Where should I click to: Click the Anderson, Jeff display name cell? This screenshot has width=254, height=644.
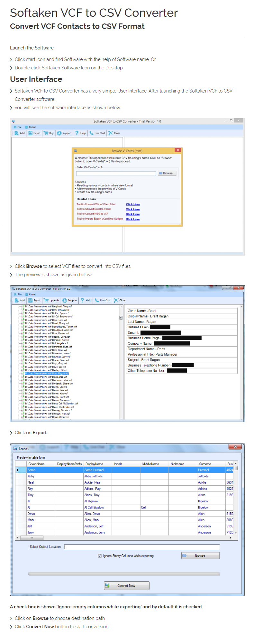click(98, 526)
